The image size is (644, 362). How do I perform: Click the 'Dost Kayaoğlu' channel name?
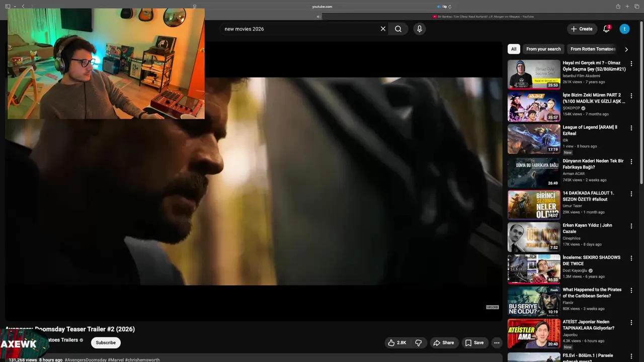575,270
